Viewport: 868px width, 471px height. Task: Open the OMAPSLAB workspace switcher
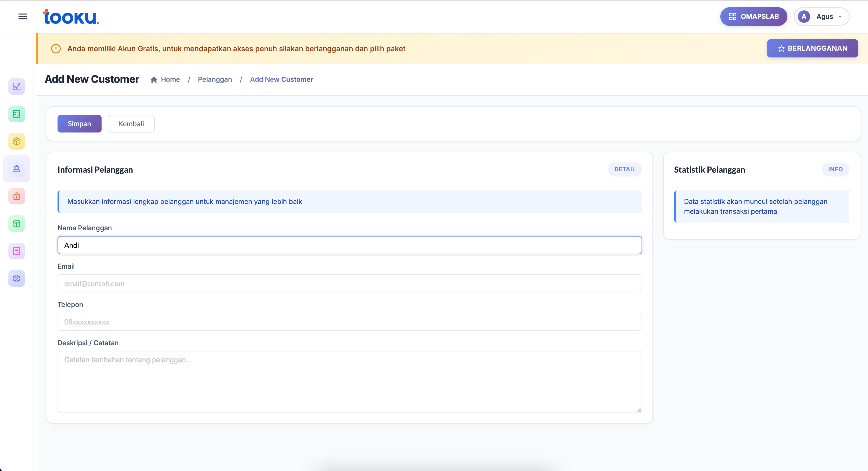tap(753, 17)
